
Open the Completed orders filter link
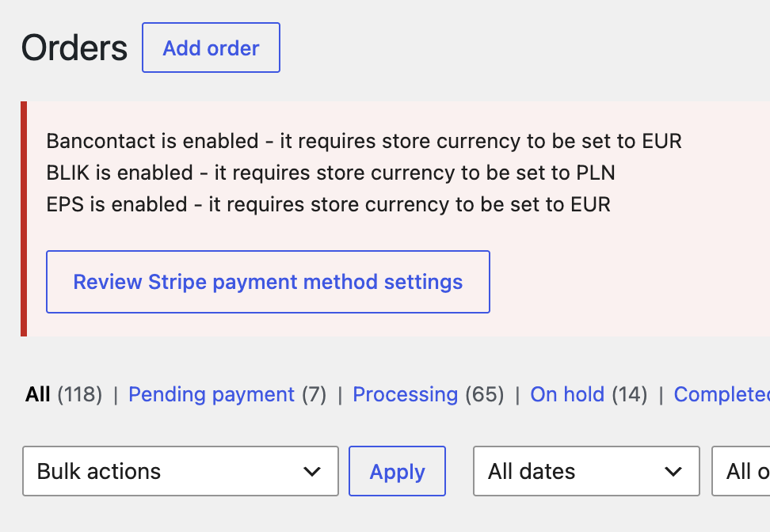[x=722, y=394]
